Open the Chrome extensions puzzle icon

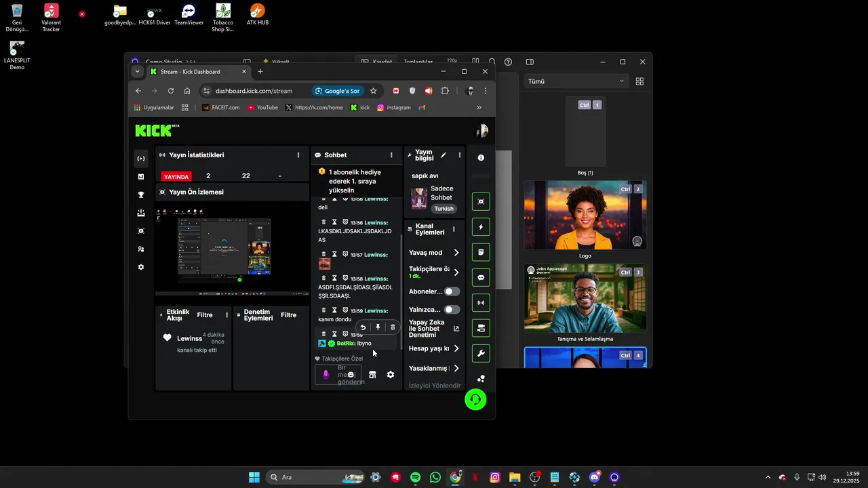(x=445, y=91)
